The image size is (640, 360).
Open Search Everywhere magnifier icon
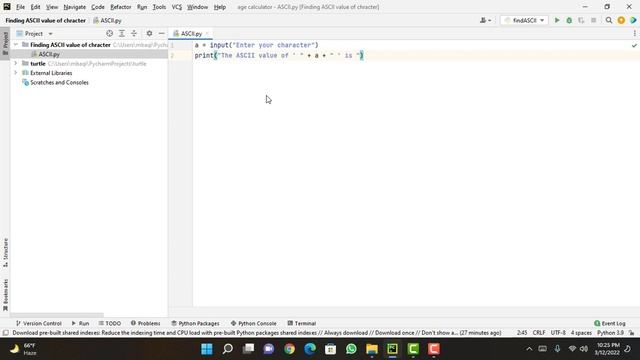(609, 20)
